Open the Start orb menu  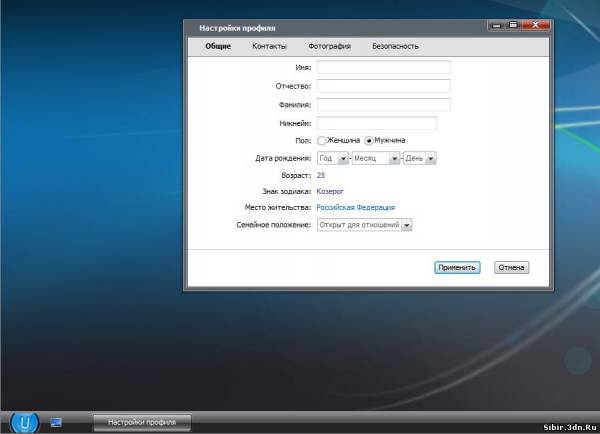coord(25,422)
